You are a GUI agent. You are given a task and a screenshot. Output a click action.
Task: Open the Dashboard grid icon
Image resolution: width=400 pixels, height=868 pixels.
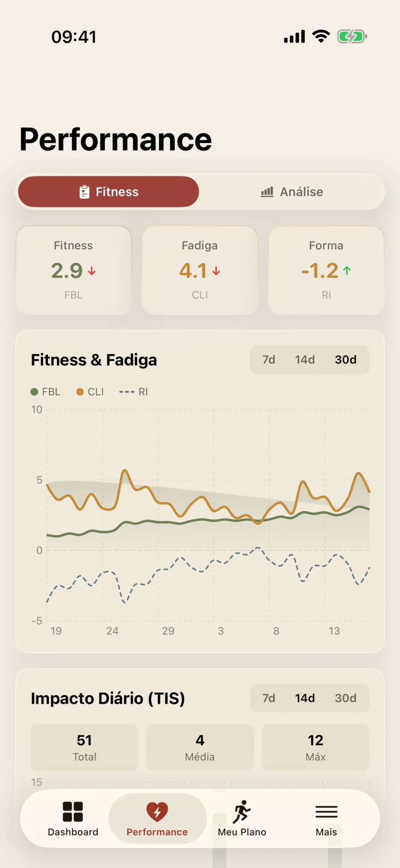(x=73, y=812)
